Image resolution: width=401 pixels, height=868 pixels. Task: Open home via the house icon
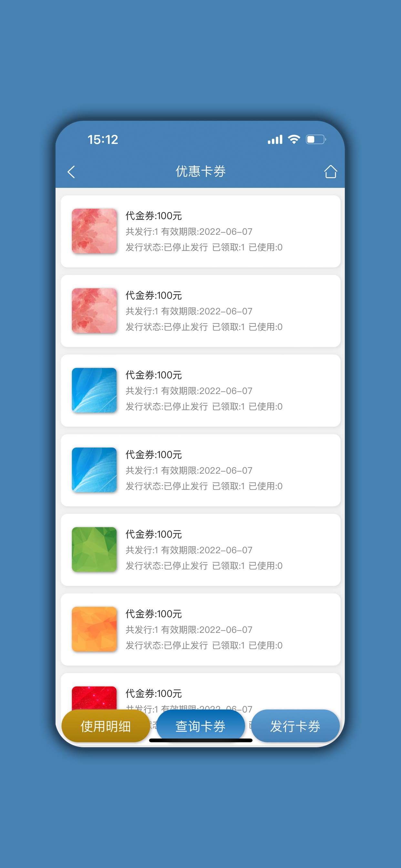pos(330,171)
